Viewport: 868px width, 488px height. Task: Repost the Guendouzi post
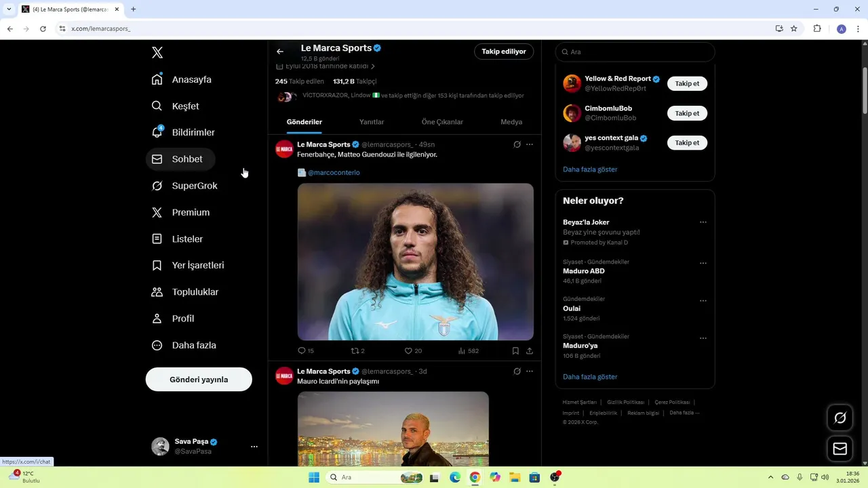357,351
